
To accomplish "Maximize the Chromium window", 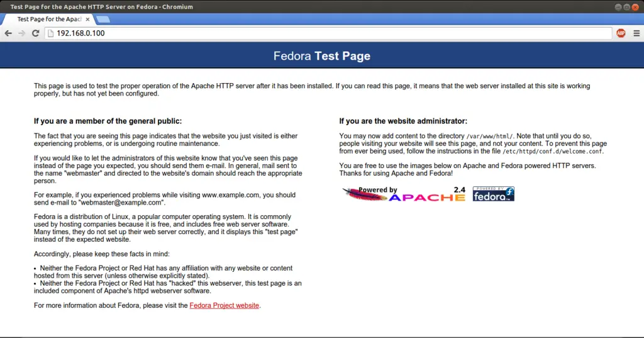I will tap(627, 7).
